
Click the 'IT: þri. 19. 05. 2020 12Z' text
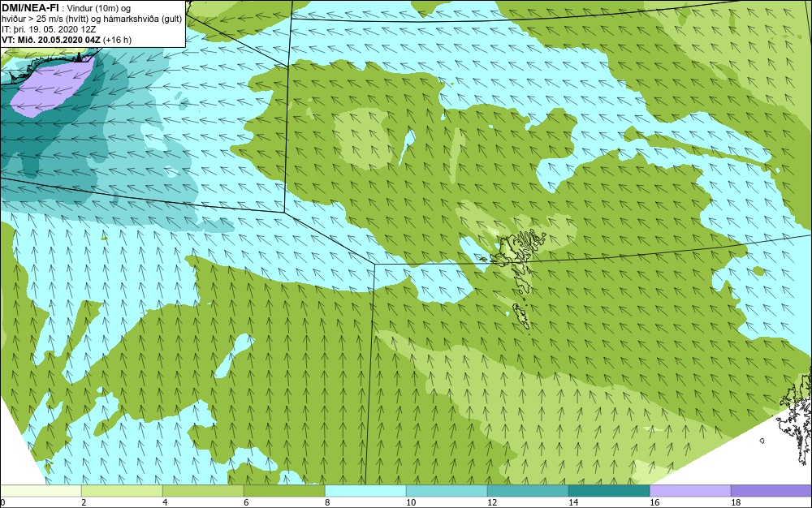click(49, 29)
